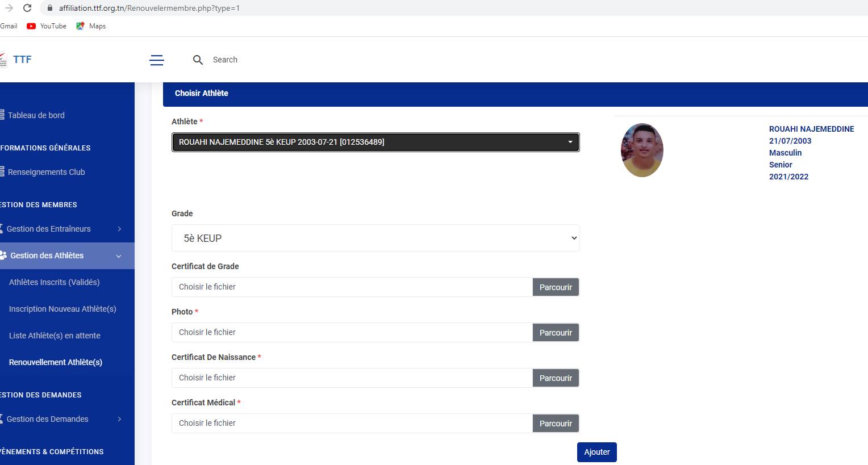Screen dimensions: 868x465
Task: Expand Gestion des Entraîneurs submenu
Action: [62, 229]
